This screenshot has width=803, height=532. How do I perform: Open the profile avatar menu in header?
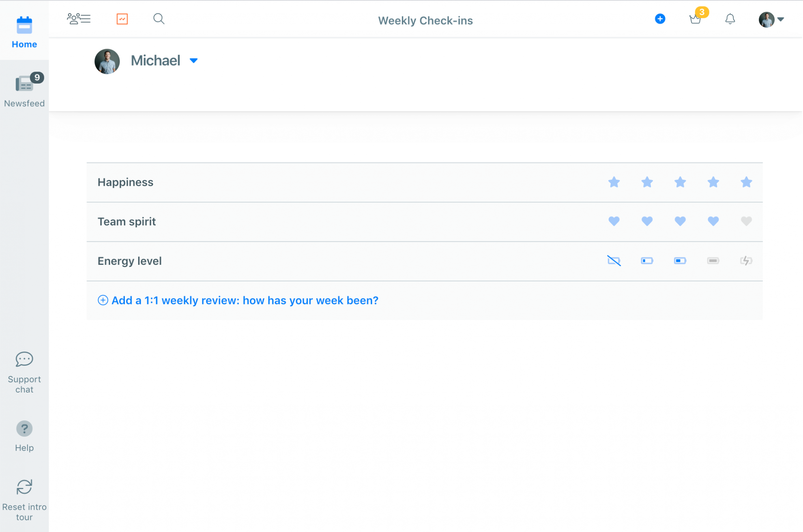[771, 19]
